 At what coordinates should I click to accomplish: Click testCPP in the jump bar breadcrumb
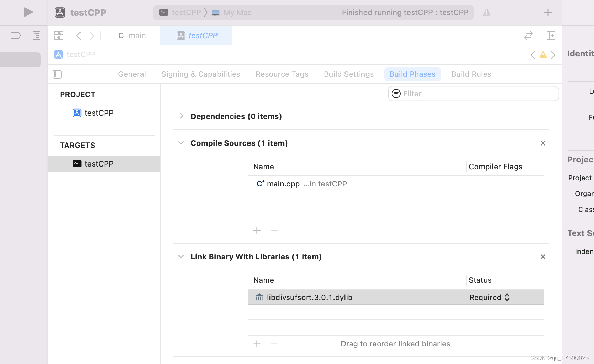click(x=75, y=54)
